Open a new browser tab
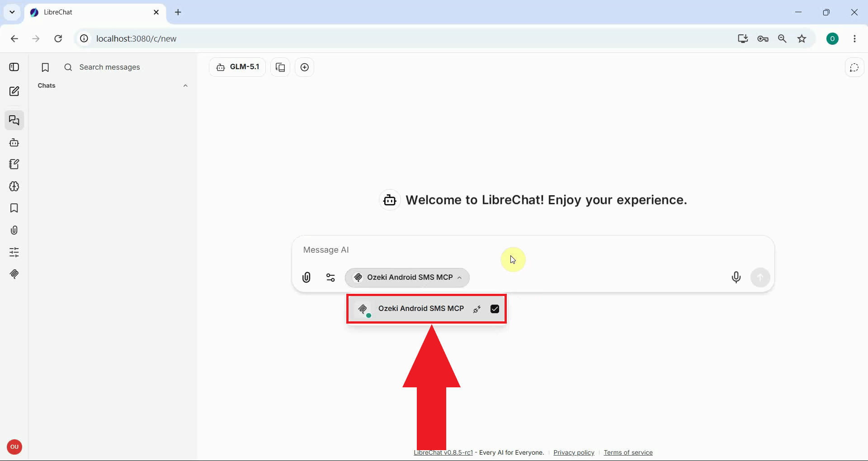 [178, 12]
